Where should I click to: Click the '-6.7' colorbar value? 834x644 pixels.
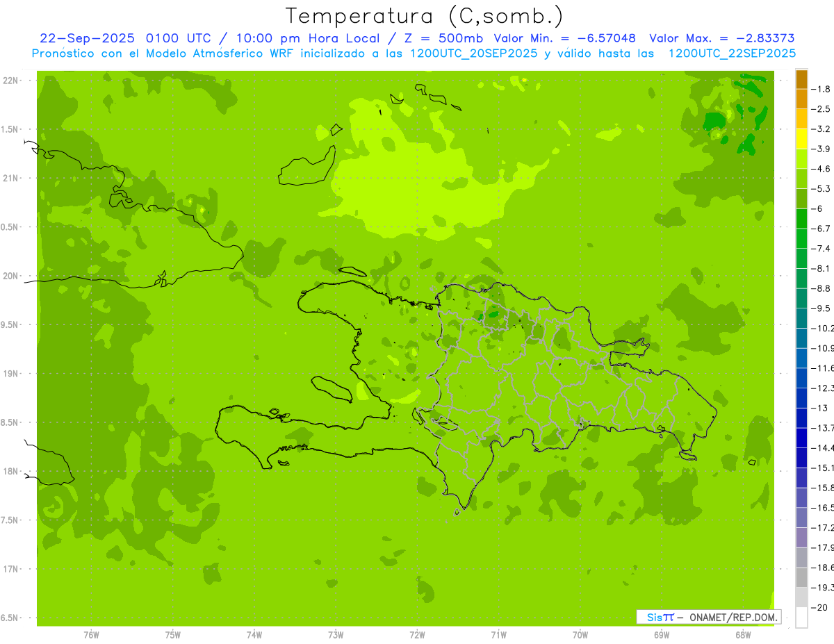[821, 229]
